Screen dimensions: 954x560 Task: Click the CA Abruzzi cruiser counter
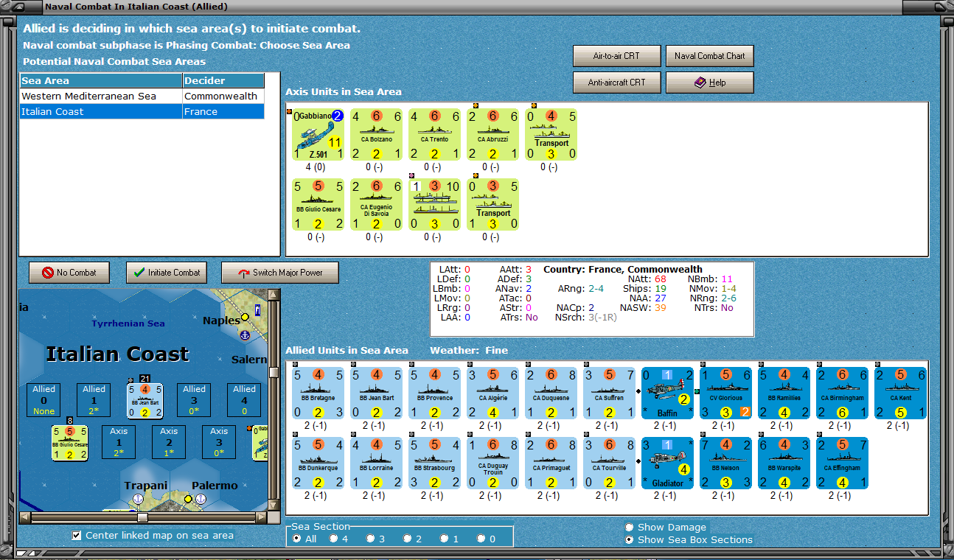pyautogui.click(x=493, y=134)
